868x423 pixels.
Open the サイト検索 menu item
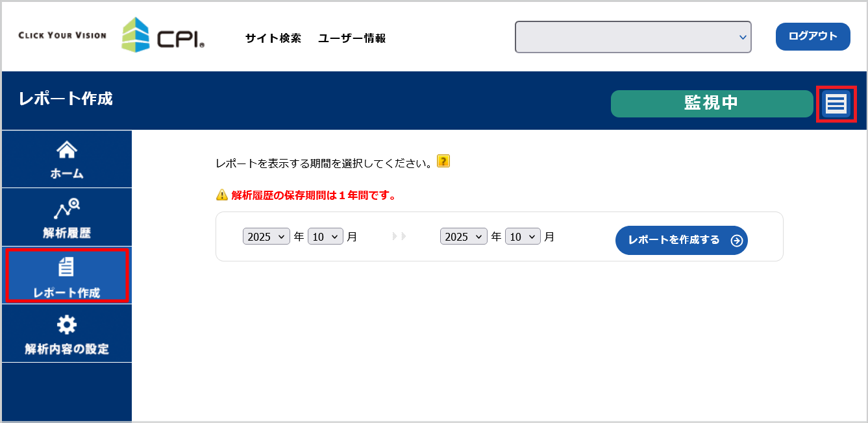[273, 38]
